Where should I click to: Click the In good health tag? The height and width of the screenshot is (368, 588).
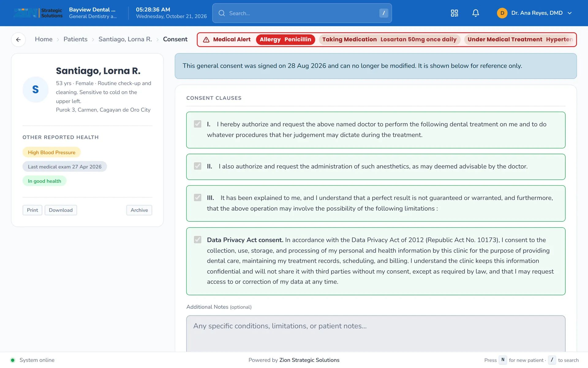(x=44, y=181)
